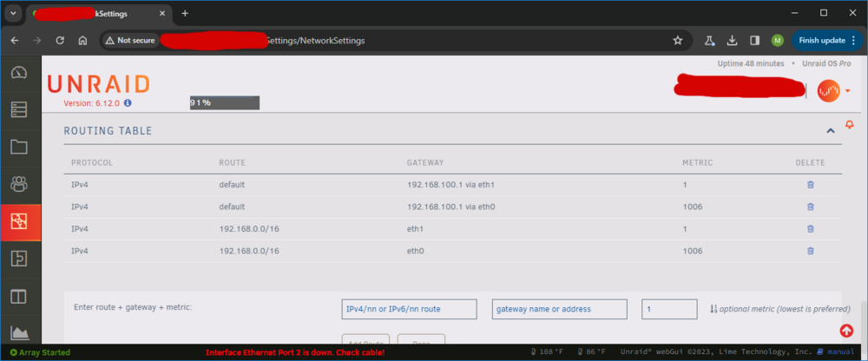868x361 pixels.
Task: Focus the metric field showing 1
Action: click(669, 309)
